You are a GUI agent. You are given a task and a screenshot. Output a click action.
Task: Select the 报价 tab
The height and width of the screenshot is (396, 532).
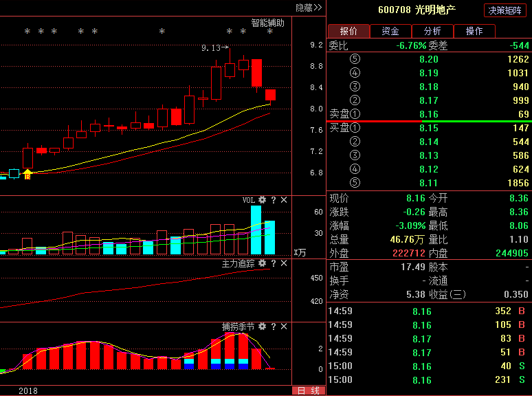click(x=348, y=31)
